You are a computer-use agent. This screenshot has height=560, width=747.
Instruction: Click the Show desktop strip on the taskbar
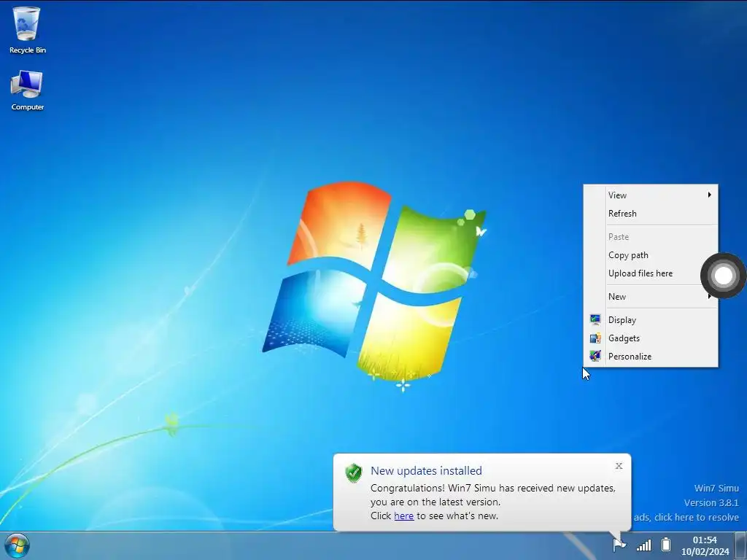tap(741, 545)
